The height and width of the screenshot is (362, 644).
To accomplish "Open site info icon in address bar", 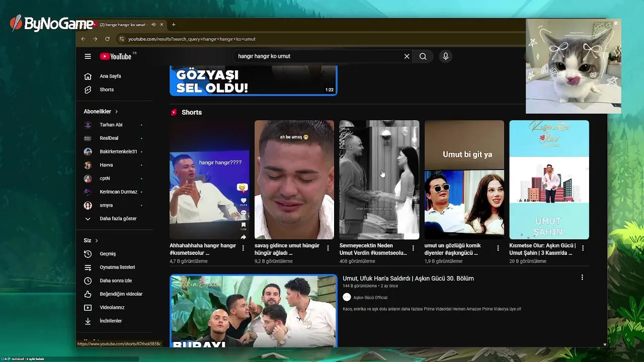I will (x=121, y=39).
